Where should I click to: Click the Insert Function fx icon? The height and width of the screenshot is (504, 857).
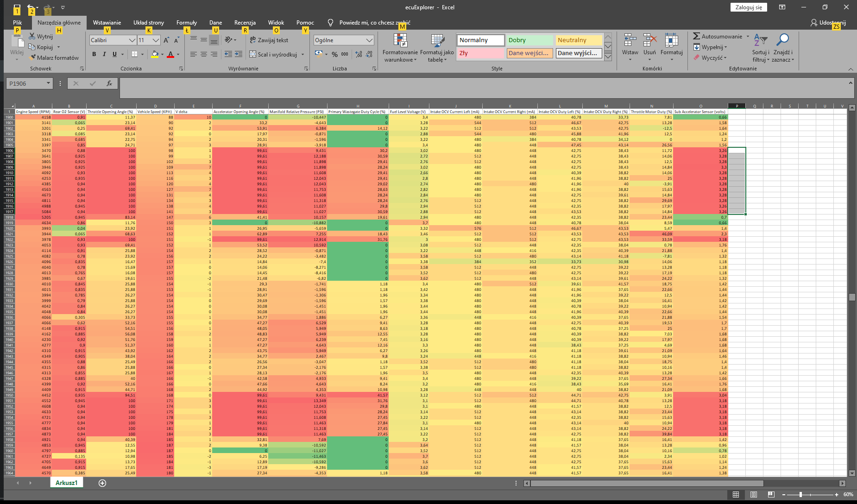(109, 83)
